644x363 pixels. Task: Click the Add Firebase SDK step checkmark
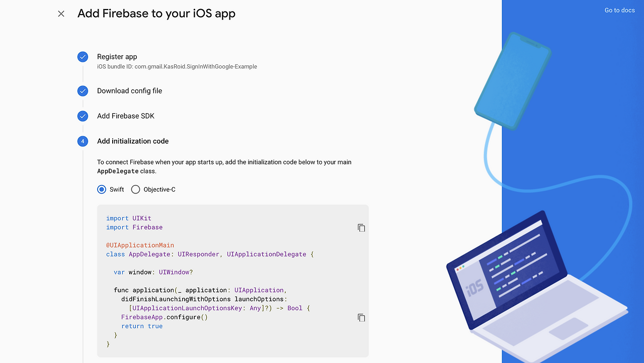(x=83, y=116)
